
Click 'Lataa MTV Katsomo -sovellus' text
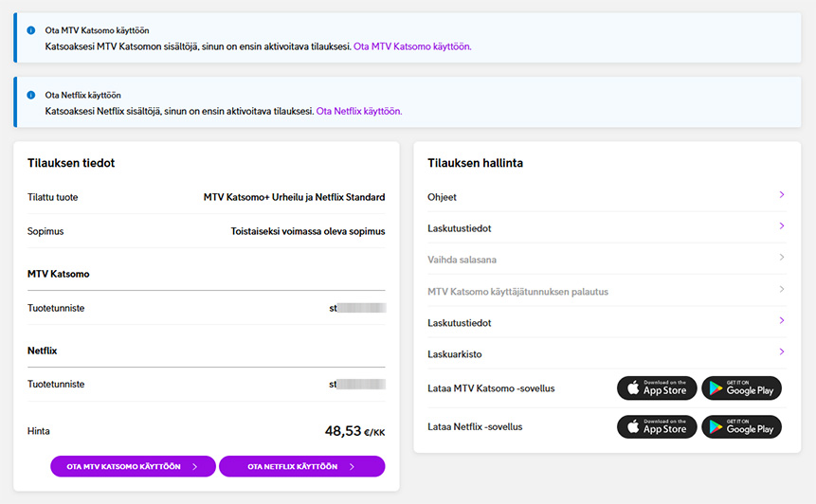click(491, 388)
